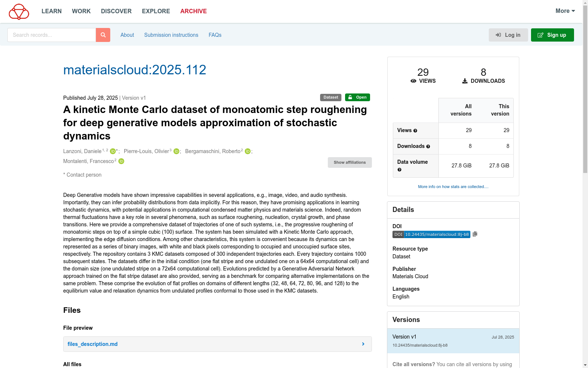Click the DOI badge 10.24435/materialscloud:8j-b8

431,234
